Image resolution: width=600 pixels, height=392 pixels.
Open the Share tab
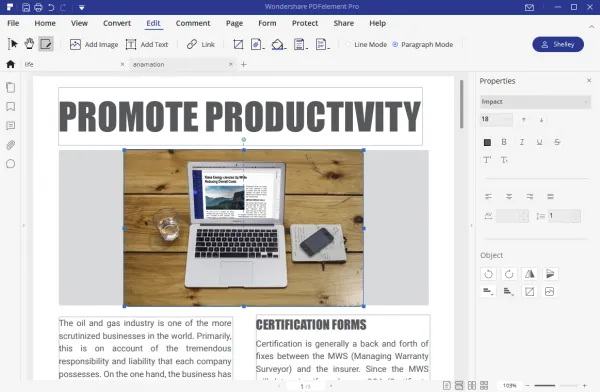344,23
